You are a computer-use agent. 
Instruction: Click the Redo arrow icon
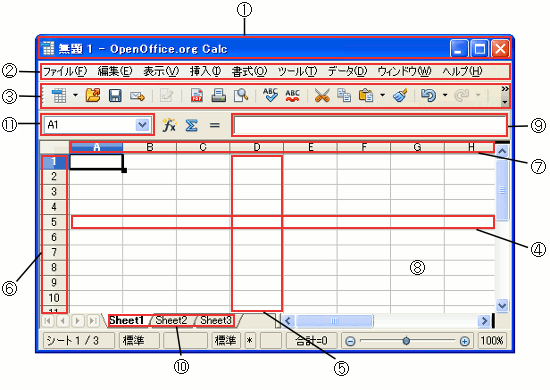(x=462, y=95)
